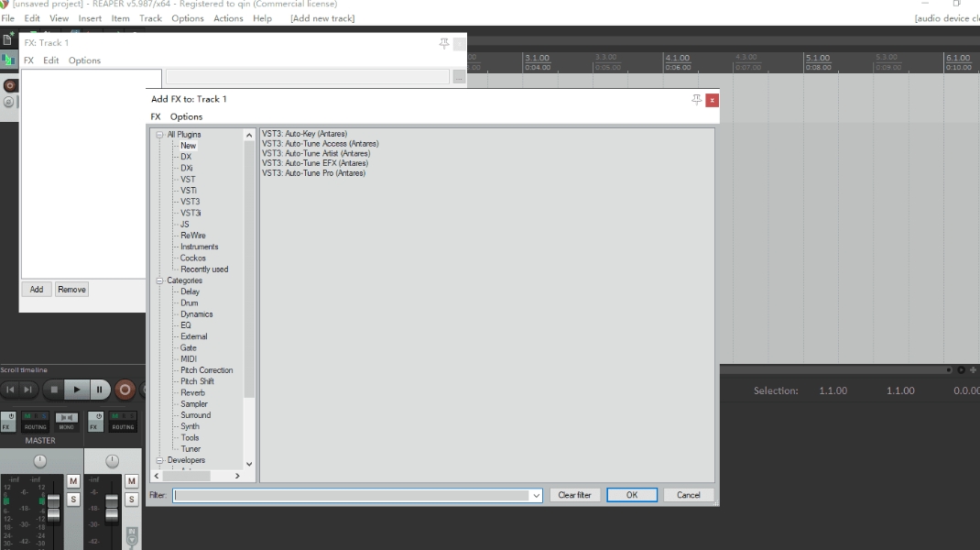This screenshot has width=980, height=550.
Task: Select VST3: Auto-Tune Access (Antares) plugin
Action: [x=320, y=144]
